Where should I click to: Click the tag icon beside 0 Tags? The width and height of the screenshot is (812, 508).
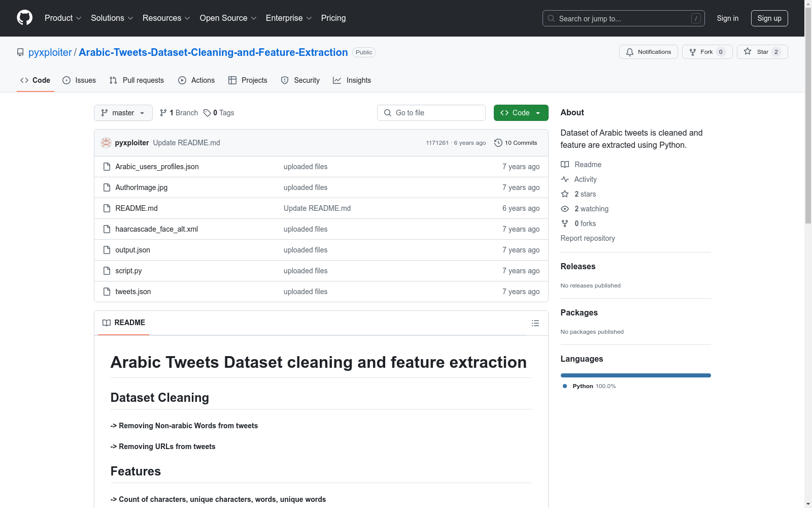207,113
